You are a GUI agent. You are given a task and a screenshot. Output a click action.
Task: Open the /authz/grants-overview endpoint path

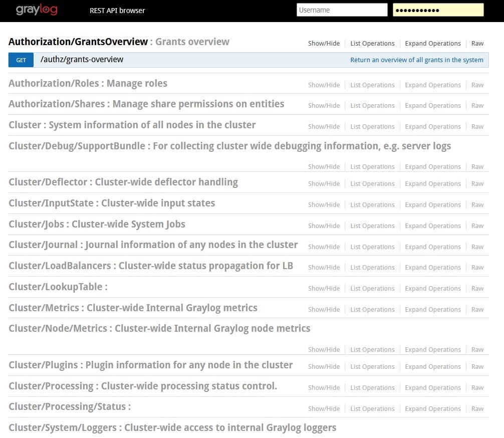click(x=82, y=60)
